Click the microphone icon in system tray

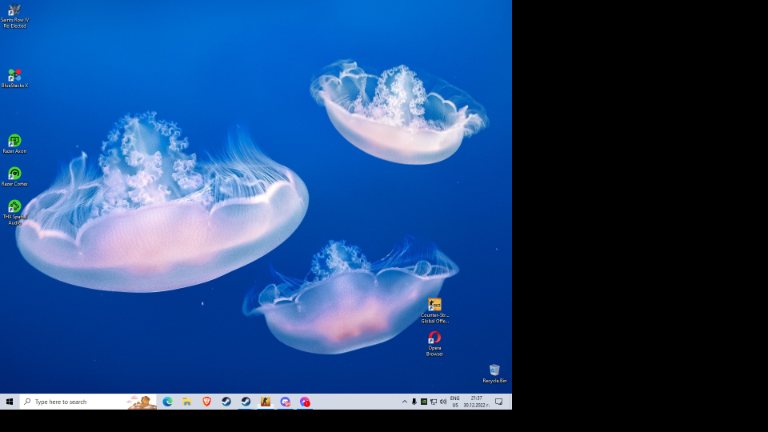click(x=414, y=401)
